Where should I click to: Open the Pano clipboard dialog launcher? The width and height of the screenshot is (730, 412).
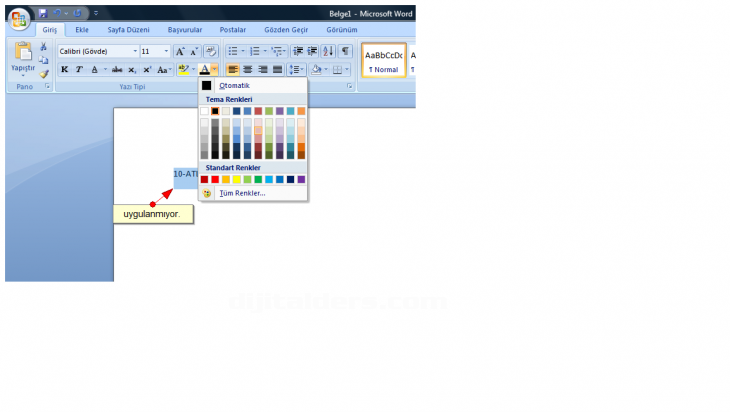click(47, 86)
